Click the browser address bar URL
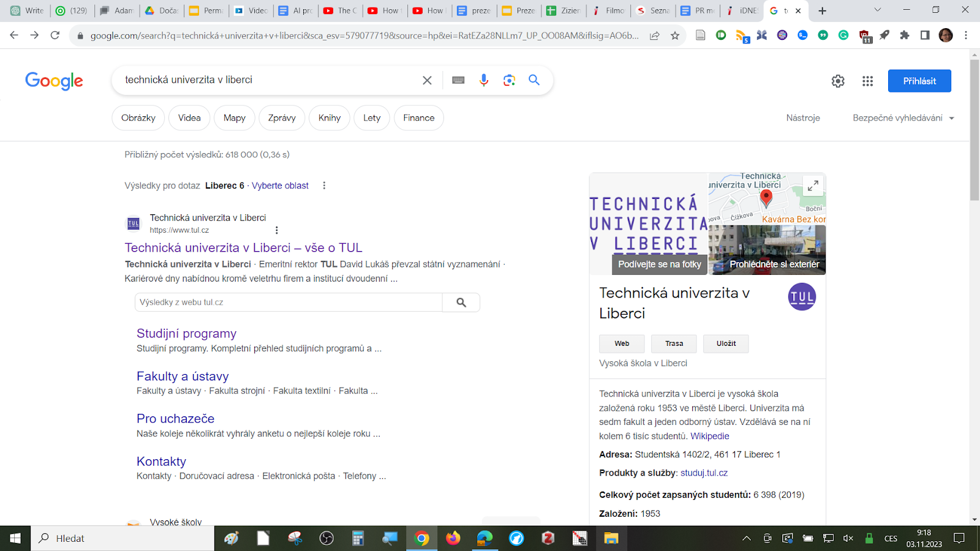 point(364,36)
